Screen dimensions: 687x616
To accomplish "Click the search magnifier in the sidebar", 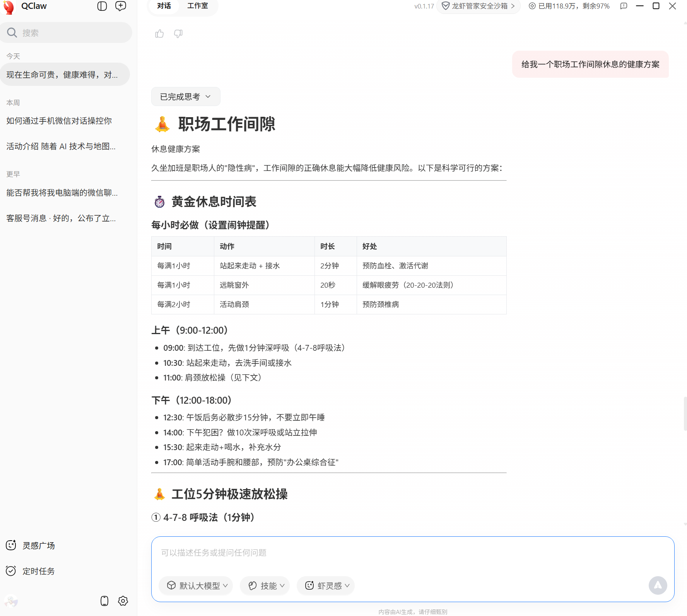I will click(12, 32).
